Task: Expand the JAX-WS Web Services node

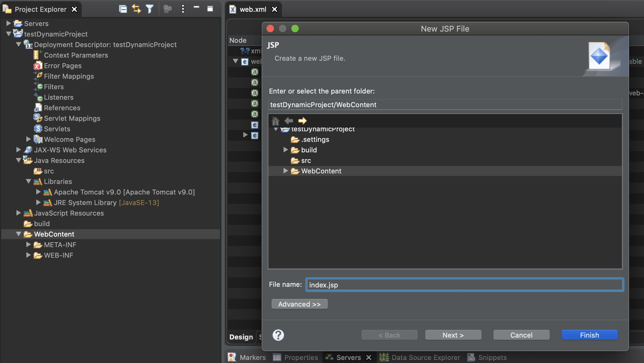Action: pyautogui.click(x=19, y=150)
